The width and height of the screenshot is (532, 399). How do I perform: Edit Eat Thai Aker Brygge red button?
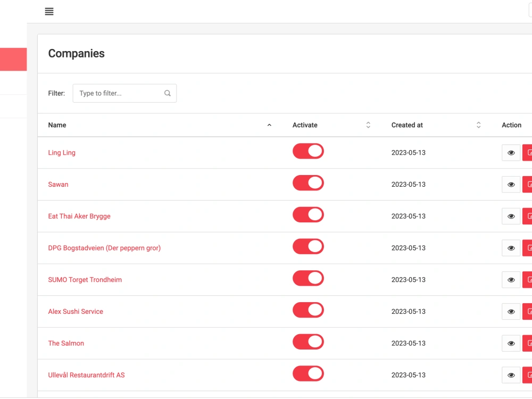[x=527, y=216]
